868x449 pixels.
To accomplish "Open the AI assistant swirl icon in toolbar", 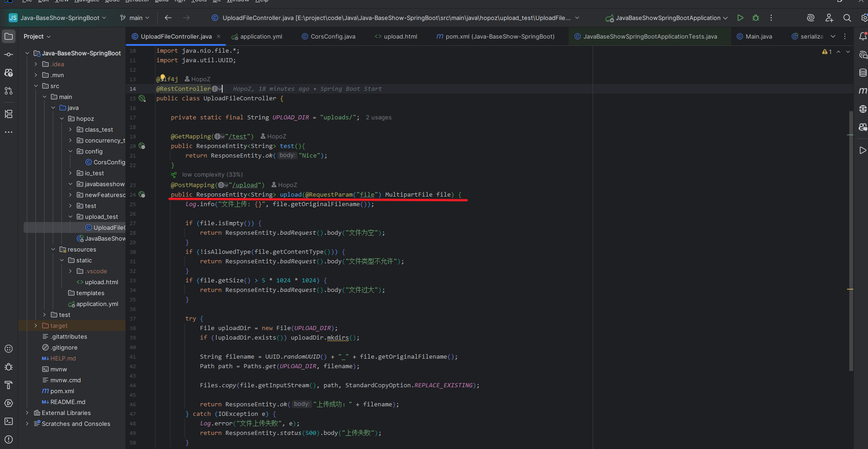I will (x=811, y=18).
